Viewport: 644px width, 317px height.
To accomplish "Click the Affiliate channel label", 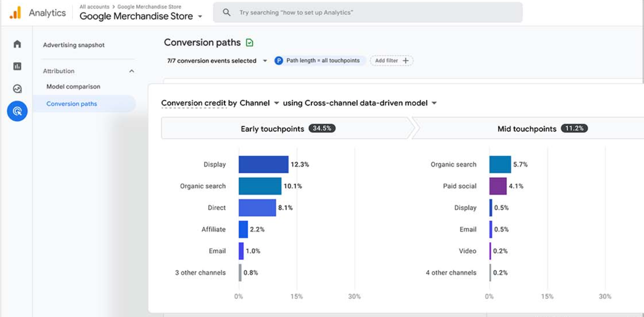I will [213, 229].
